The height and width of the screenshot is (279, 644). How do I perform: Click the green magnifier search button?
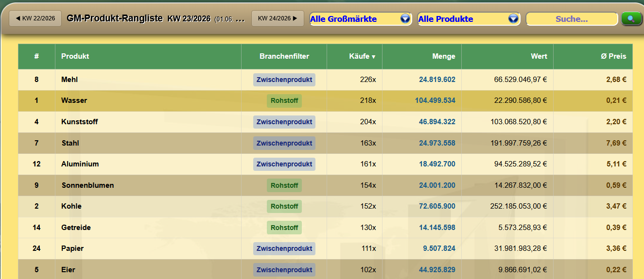click(631, 19)
